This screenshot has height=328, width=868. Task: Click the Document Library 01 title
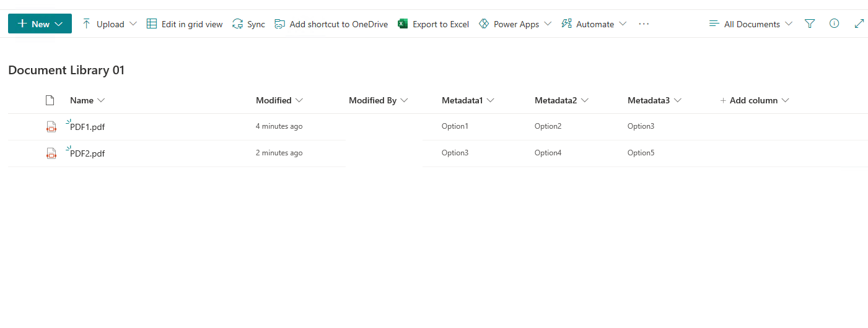[66, 71]
